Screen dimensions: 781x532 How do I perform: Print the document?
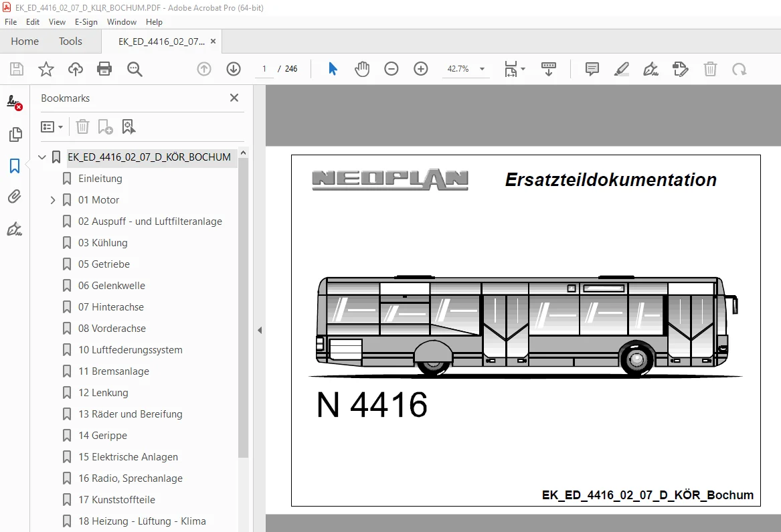click(104, 69)
